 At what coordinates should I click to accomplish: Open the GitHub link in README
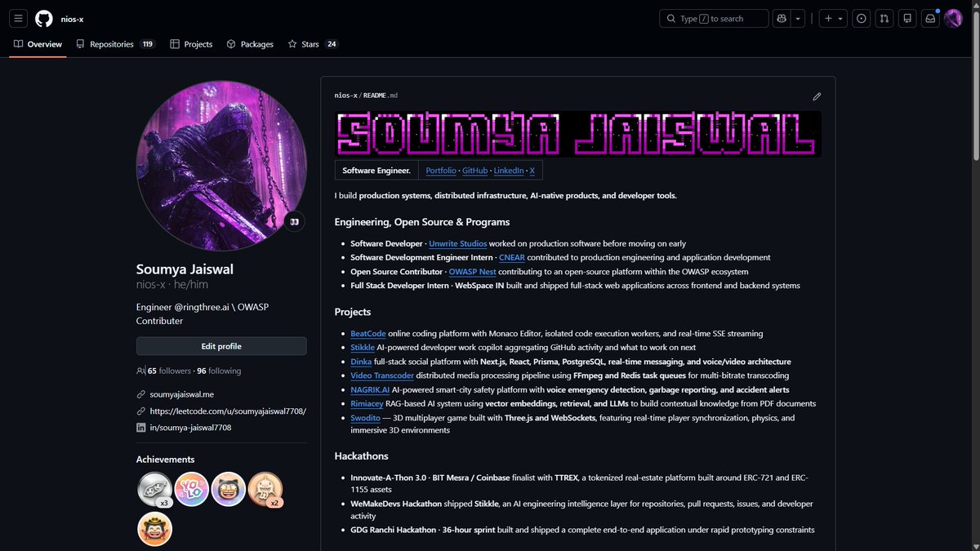[x=474, y=171]
